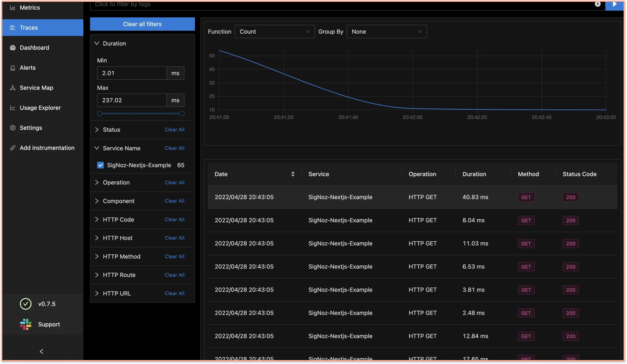Clear All for the HTTP URL filter
The height and width of the screenshot is (364, 627).
[x=175, y=294]
